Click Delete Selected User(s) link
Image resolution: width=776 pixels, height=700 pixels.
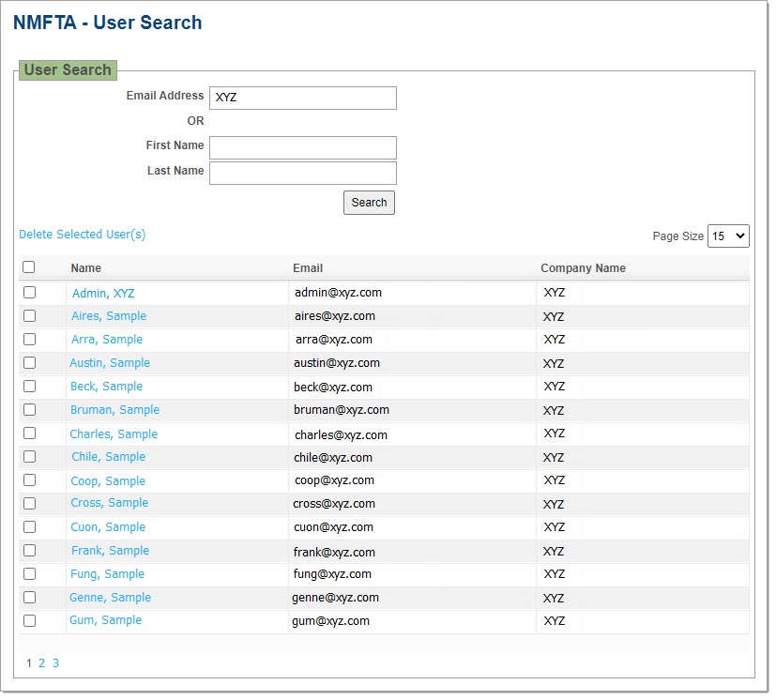click(83, 235)
